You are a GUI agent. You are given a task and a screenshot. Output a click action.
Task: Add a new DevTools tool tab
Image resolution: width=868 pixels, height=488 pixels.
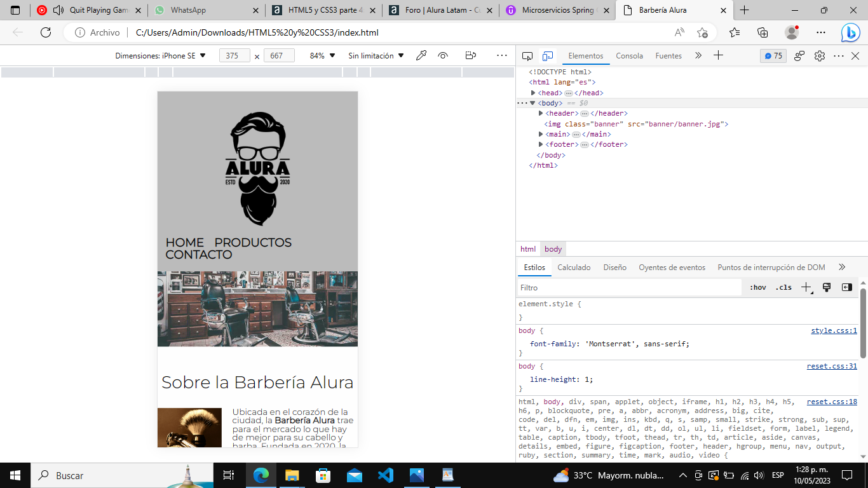[x=718, y=56]
